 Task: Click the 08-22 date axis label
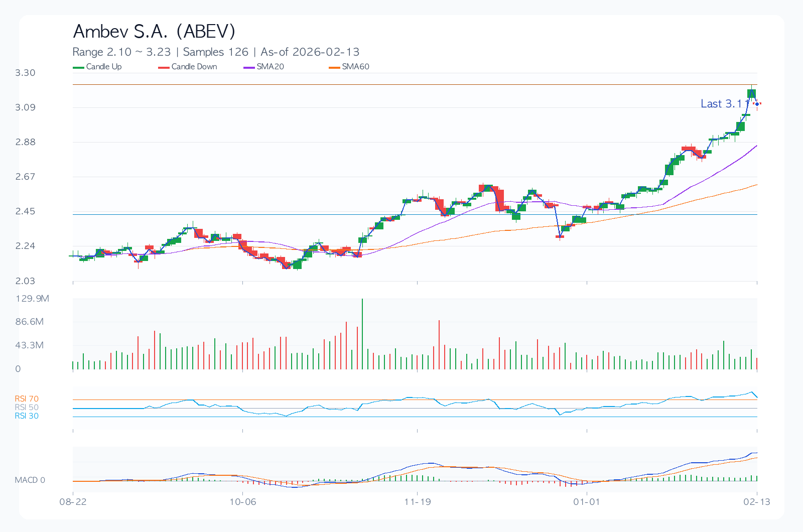[x=73, y=502]
